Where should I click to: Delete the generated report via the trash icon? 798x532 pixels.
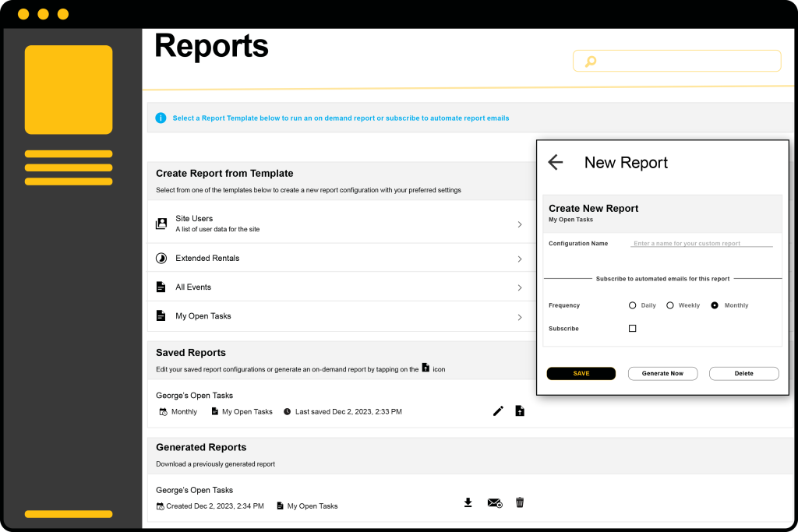point(519,502)
